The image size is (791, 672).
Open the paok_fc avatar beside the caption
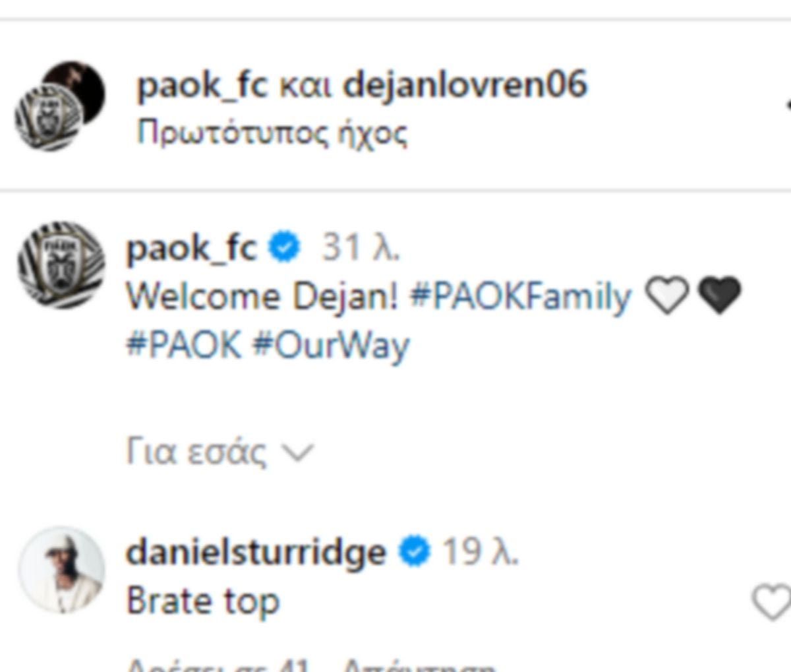(x=61, y=266)
